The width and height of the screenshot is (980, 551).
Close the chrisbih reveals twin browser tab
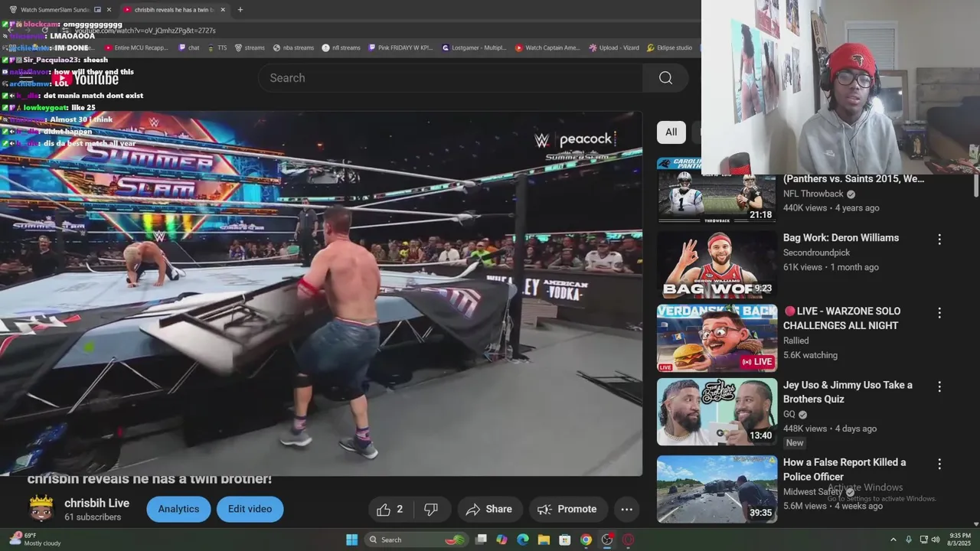[x=223, y=10]
